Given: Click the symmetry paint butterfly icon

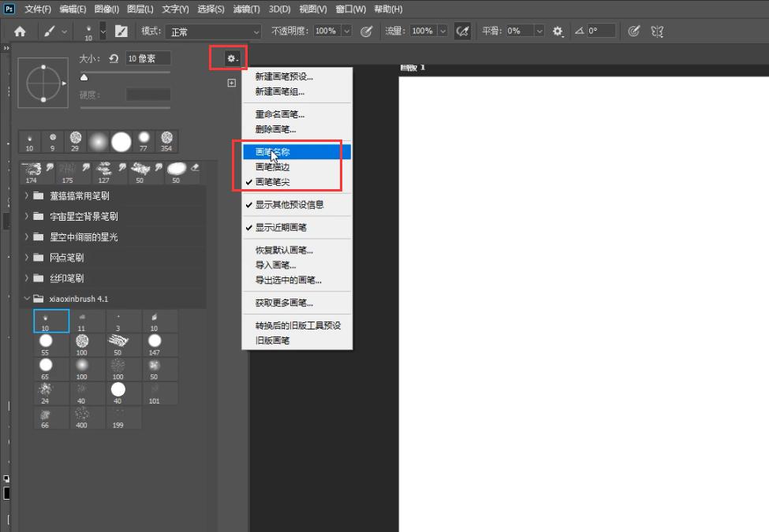Looking at the screenshot, I should [657, 31].
